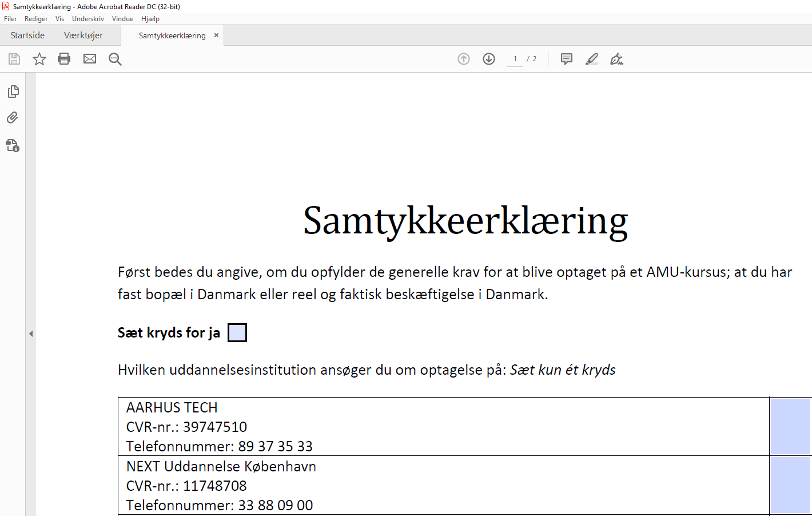Switch to the Værktøjer tab
The width and height of the screenshot is (812, 516).
(x=83, y=35)
